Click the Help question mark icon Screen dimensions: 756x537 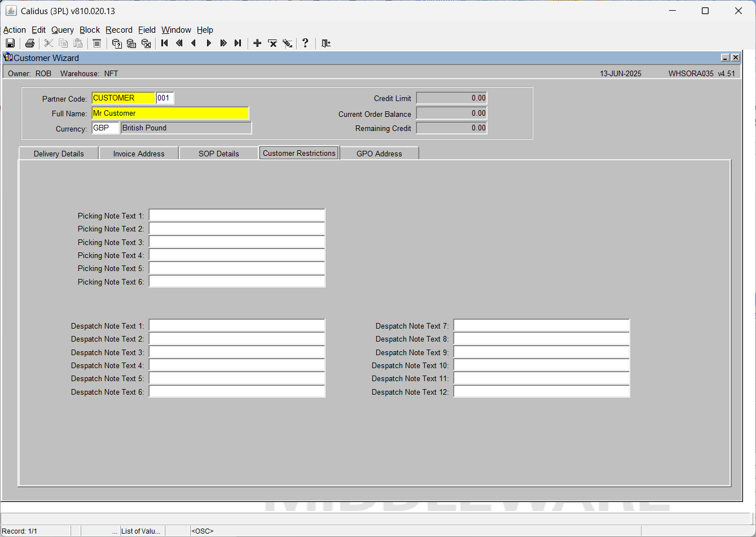coord(305,43)
